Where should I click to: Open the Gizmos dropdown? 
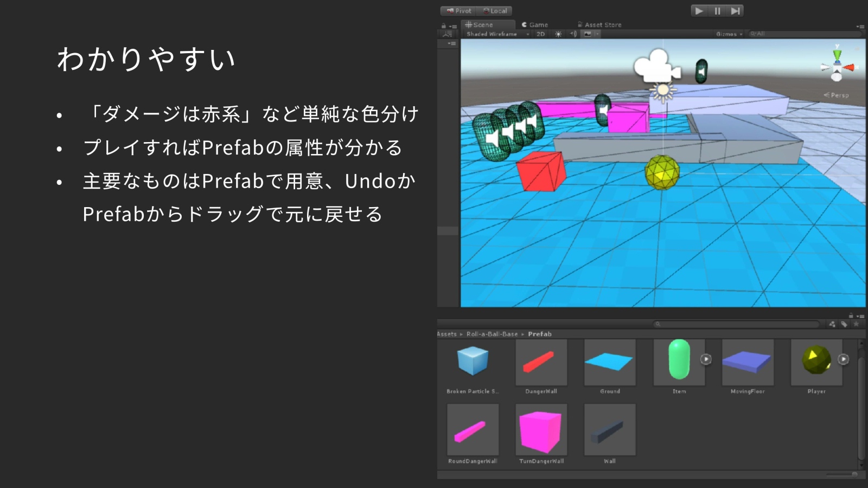pos(729,34)
